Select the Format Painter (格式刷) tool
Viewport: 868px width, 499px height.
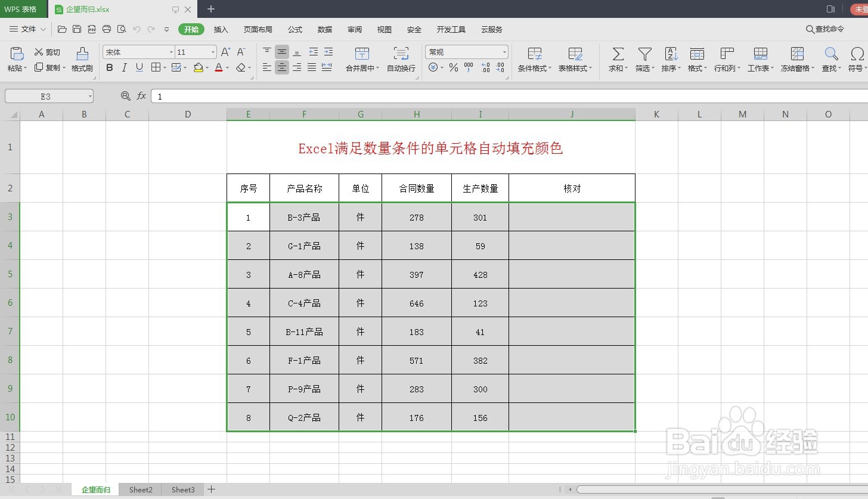(82, 60)
